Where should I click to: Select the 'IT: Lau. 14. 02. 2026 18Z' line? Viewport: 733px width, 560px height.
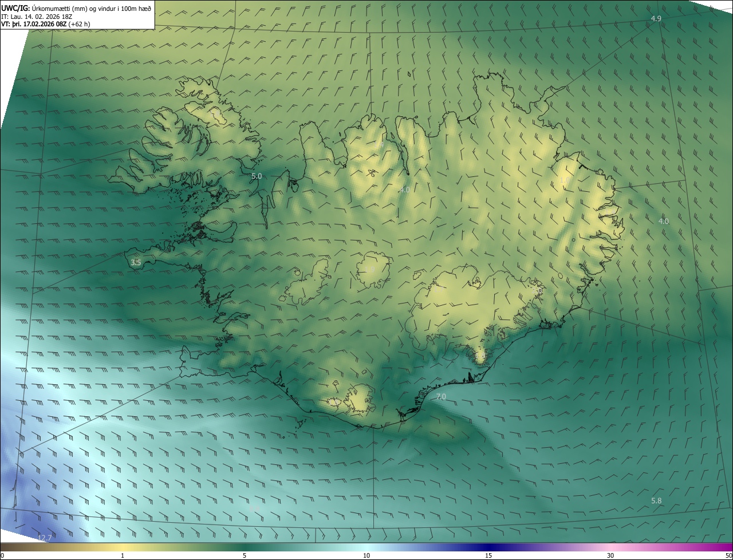point(37,17)
